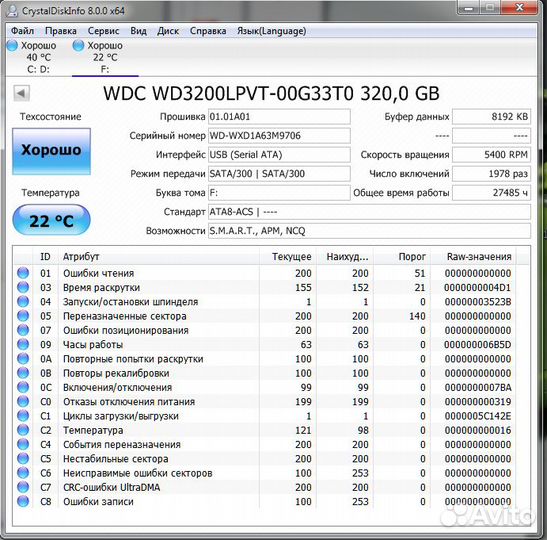The width and height of the screenshot is (547, 540).
Task: Select the Ошибки чтения attribute text
Action: point(98,273)
